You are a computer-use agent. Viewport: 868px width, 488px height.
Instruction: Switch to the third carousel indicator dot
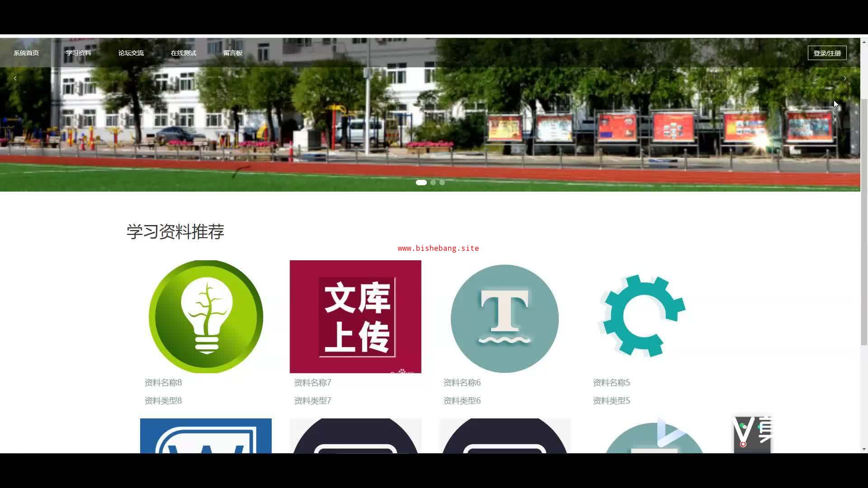click(442, 183)
